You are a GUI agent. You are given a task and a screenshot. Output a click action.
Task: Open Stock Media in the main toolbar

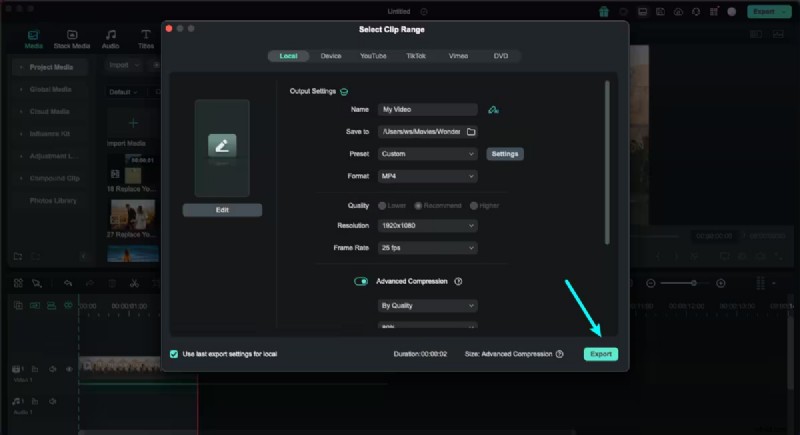[x=72, y=39]
